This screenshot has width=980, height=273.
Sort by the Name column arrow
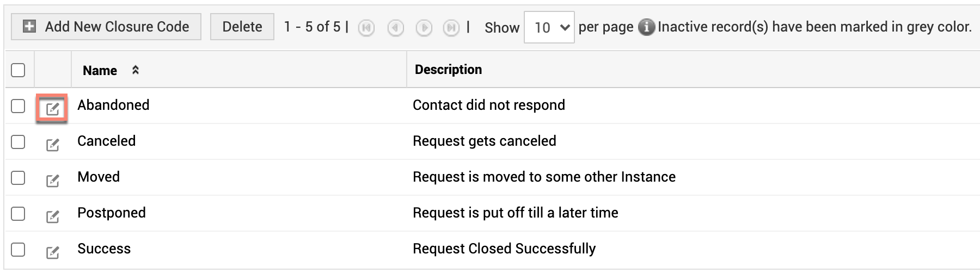click(136, 70)
